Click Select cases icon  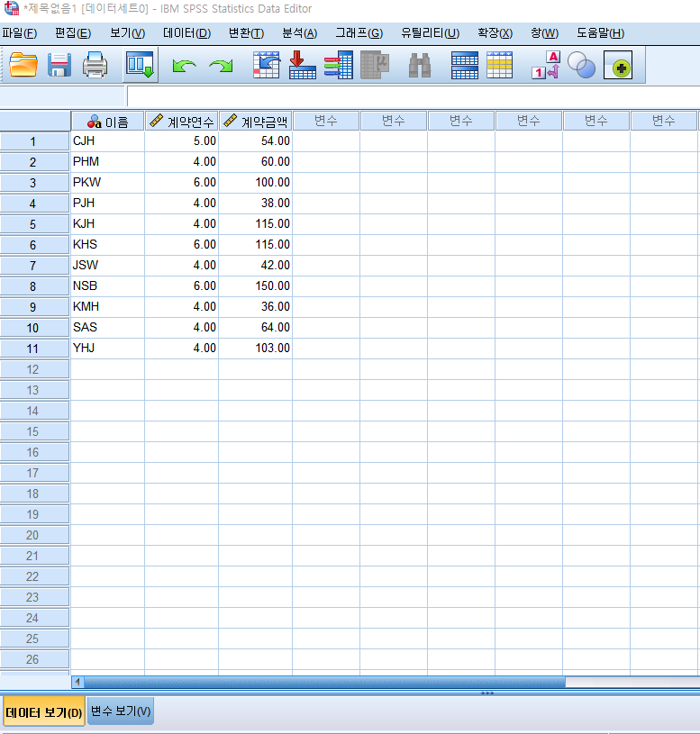tap(500, 65)
